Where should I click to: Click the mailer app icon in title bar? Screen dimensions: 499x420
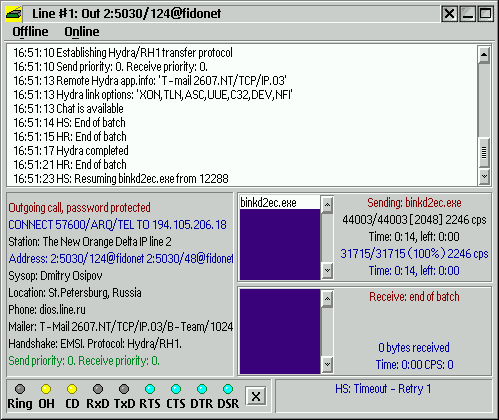coord(14,14)
